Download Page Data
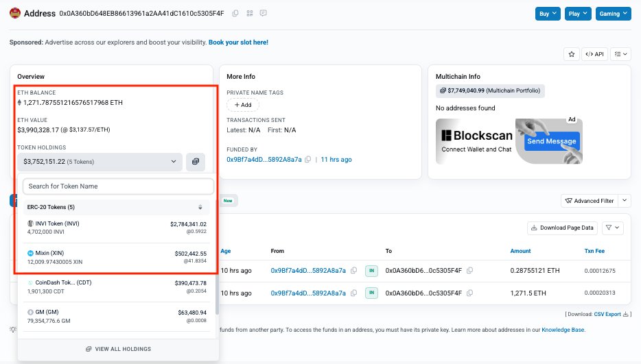 tap(563, 228)
